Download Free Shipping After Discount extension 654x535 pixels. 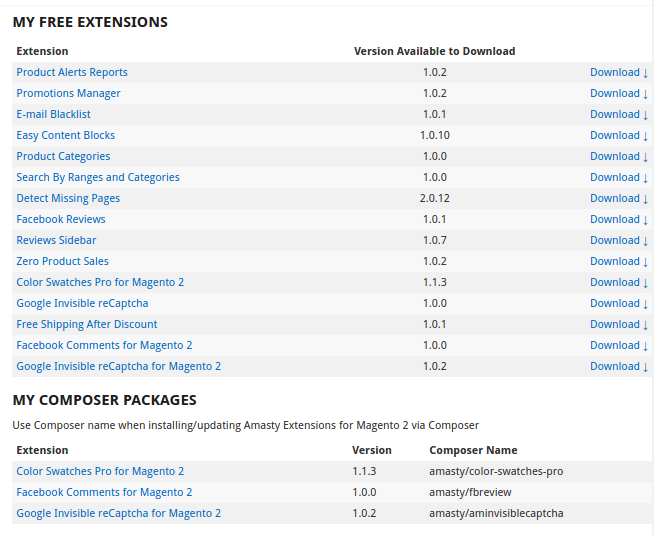coord(619,324)
